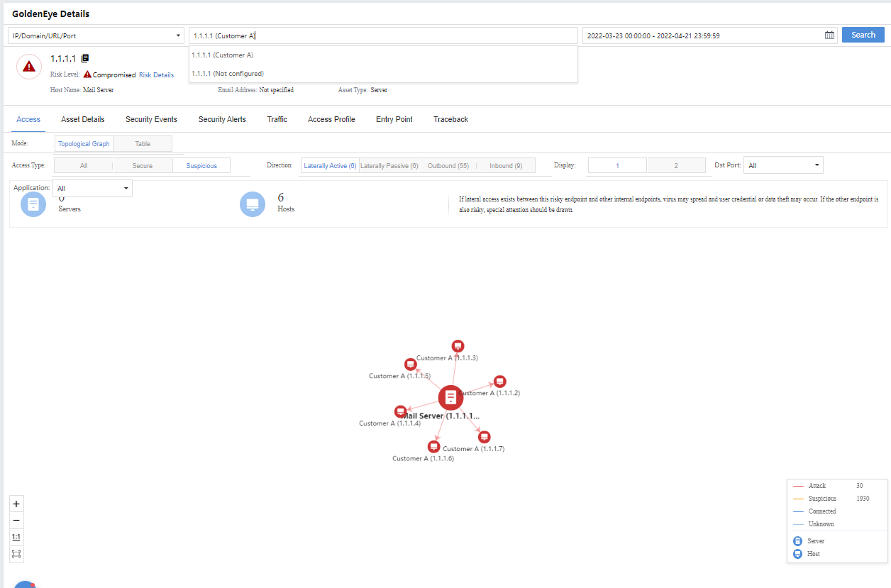Filter access type to Secure
This screenshot has width=891, height=588.
[143, 166]
